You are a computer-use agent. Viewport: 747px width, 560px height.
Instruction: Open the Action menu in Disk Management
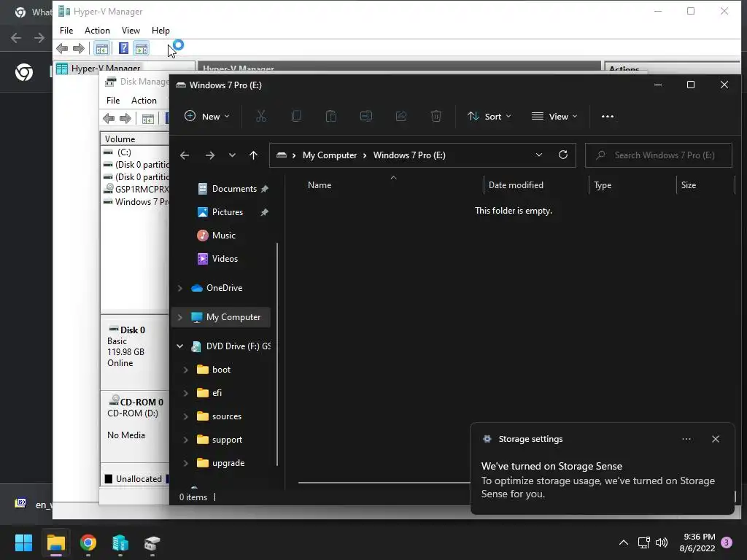tap(144, 101)
